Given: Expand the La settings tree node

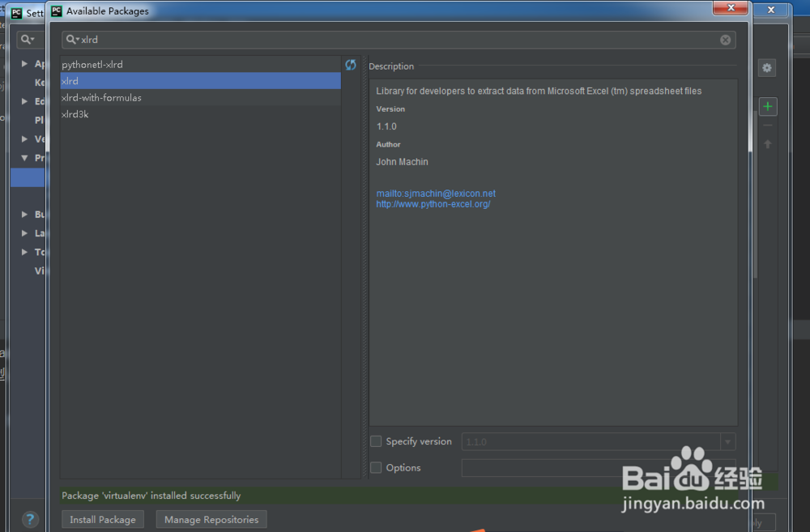Looking at the screenshot, I should [24, 233].
